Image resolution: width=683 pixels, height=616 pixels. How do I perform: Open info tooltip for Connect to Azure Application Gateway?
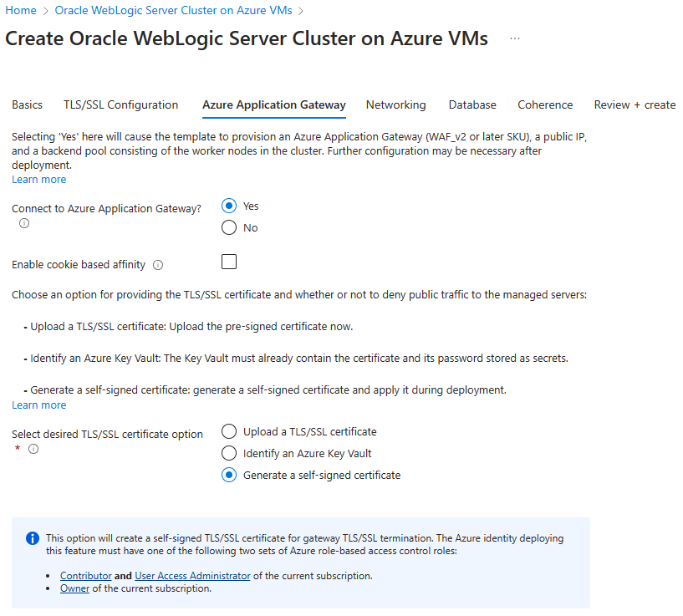[23, 223]
